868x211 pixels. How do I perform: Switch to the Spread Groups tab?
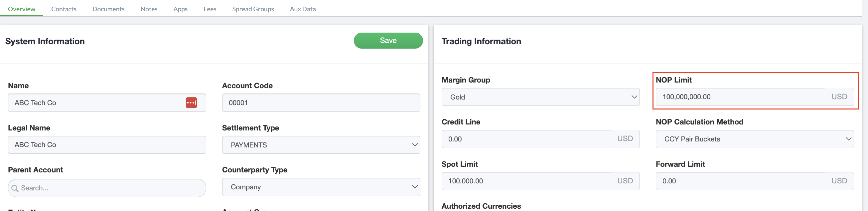(253, 9)
